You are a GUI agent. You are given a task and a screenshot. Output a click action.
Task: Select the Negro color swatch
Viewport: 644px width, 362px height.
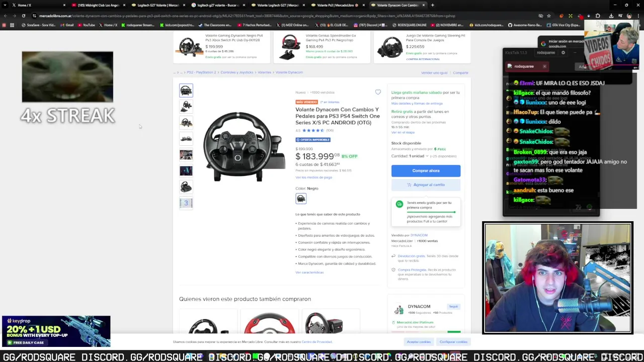[x=301, y=199]
